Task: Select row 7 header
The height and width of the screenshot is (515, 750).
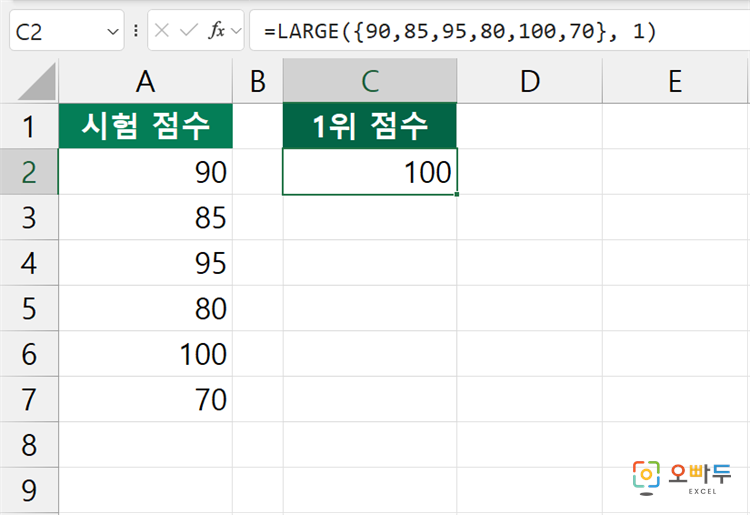Action: coord(29,399)
